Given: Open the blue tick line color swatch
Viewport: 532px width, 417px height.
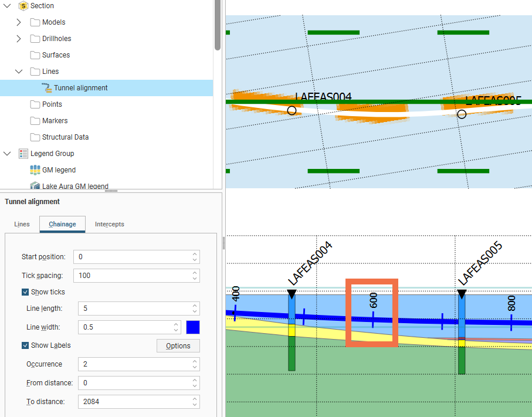Looking at the screenshot, I should click(x=193, y=327).
